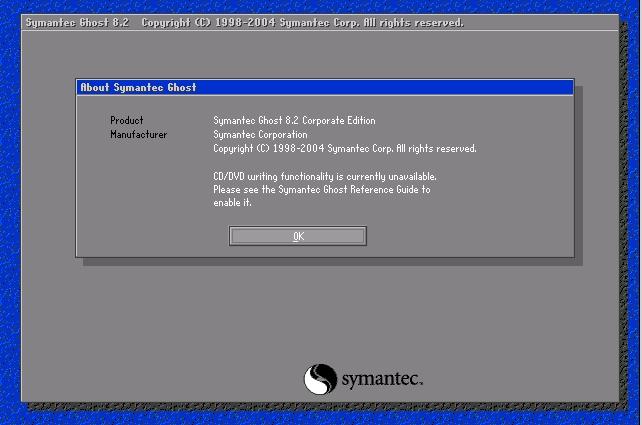The height and width of the screenshot is (425, 642).
Task: Click the 'enable it.' text line
Action: pos(232,203)
